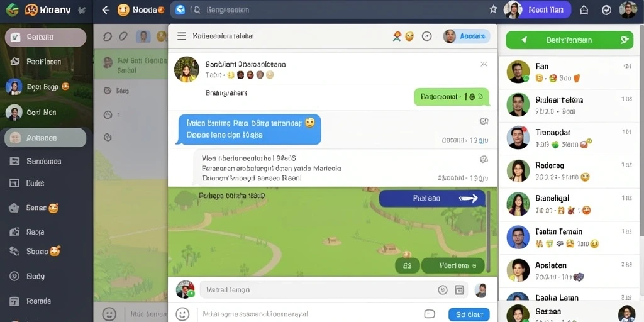Viewport: 644px width, 322px height.
Task: Click the green Voel button on the map
Action: pyautogui.click(x=453, y=266)
